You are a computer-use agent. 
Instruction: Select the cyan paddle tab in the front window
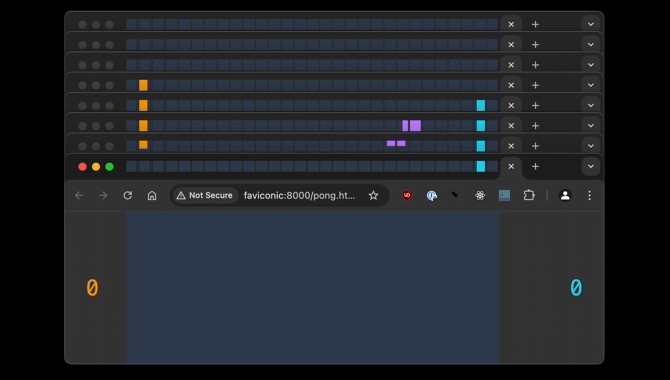coord(481,166)
